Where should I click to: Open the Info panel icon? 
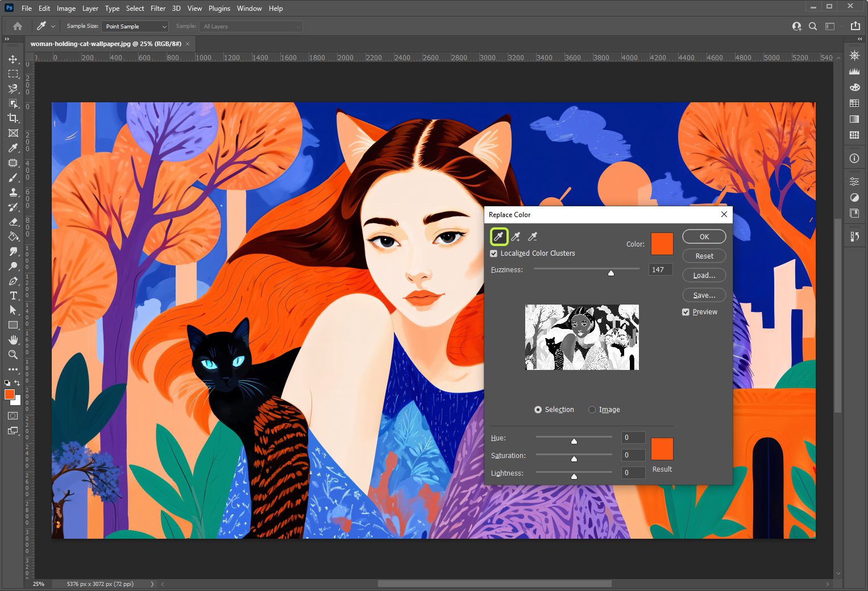[x=854, y=159]
